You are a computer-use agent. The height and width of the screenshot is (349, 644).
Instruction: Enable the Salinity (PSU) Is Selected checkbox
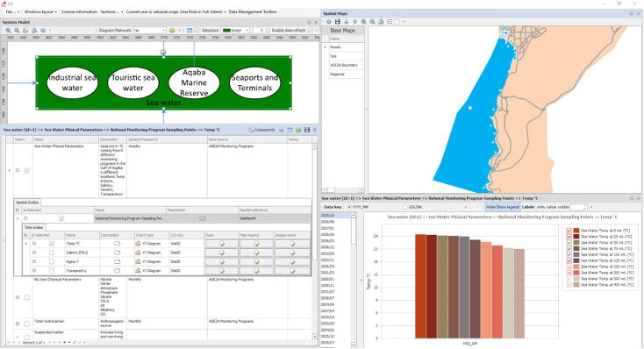(52, 253)
